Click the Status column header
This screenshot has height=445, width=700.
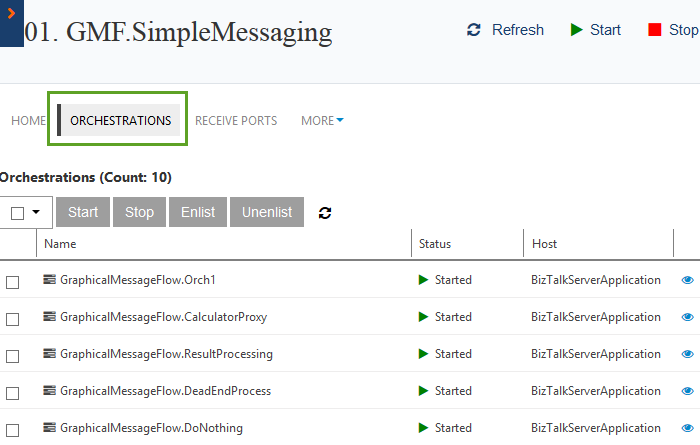[x=435, y=243]
